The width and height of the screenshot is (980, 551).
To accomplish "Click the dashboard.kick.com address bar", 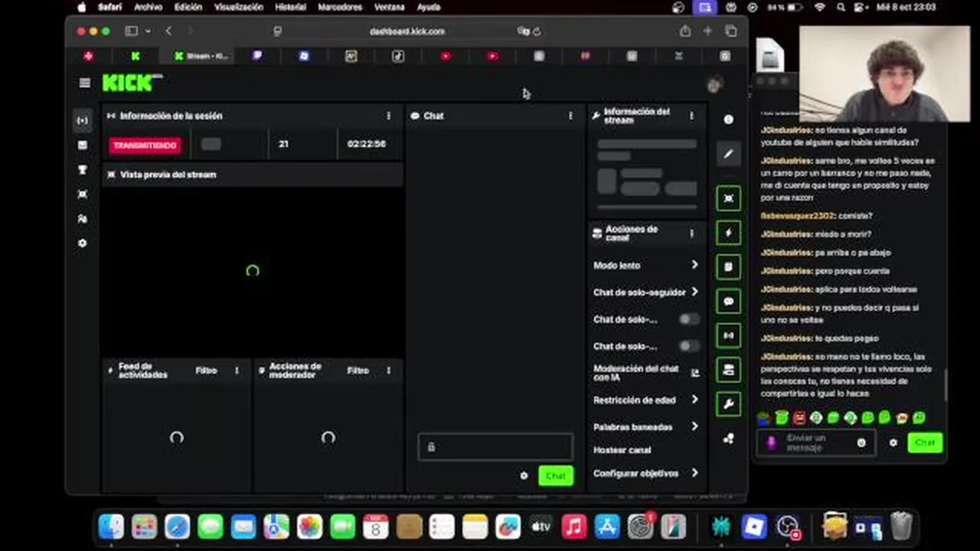I will [x=407, y=31].
